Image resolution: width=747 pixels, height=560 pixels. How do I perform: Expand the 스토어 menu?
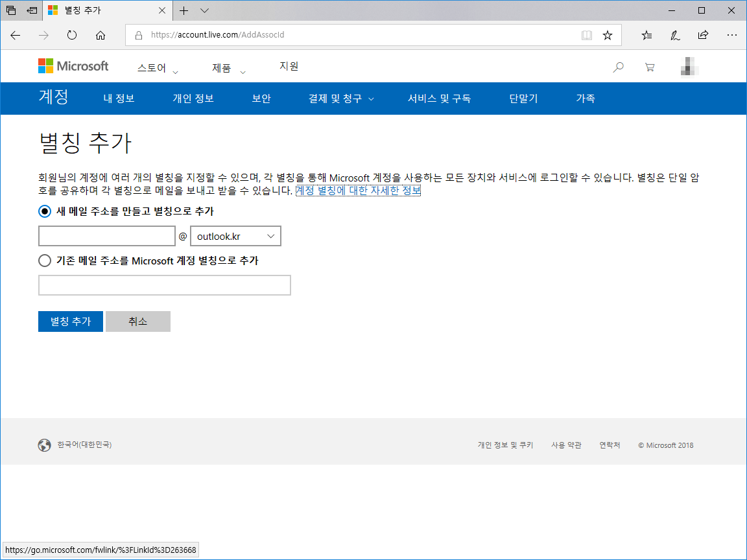[x=158, y=68]
